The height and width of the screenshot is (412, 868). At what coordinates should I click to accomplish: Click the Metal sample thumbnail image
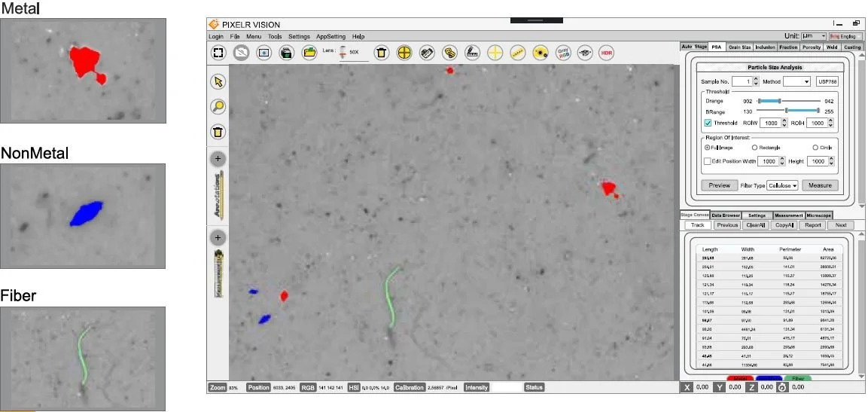(x=83, y=71)
